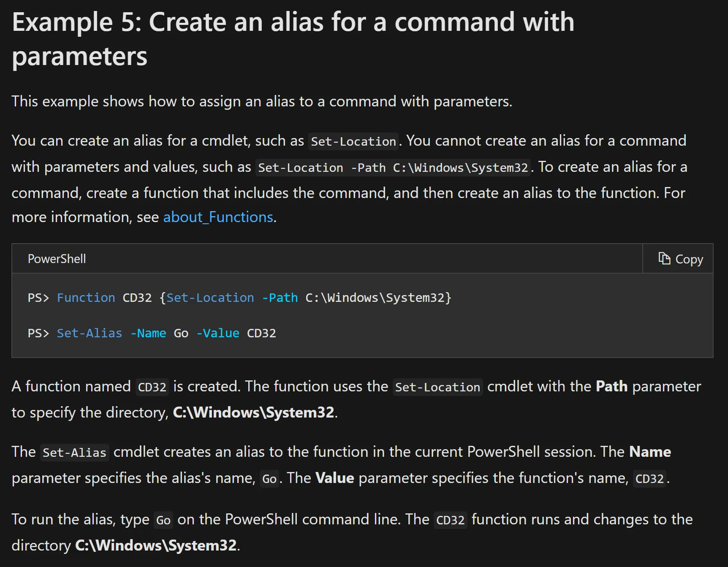Click Set-Alias command in the code block
728x567 pixels.
click(x=89, y=333)
